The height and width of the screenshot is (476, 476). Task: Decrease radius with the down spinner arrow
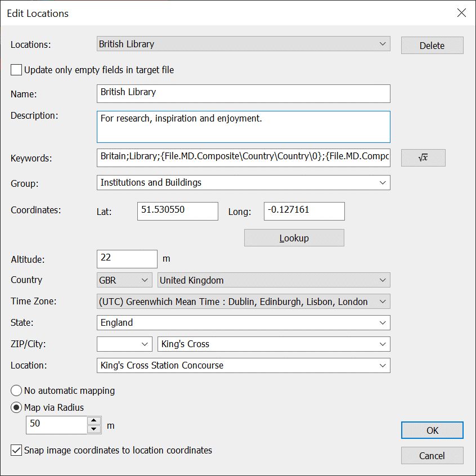pyautogui.click(x=94, y=429)
